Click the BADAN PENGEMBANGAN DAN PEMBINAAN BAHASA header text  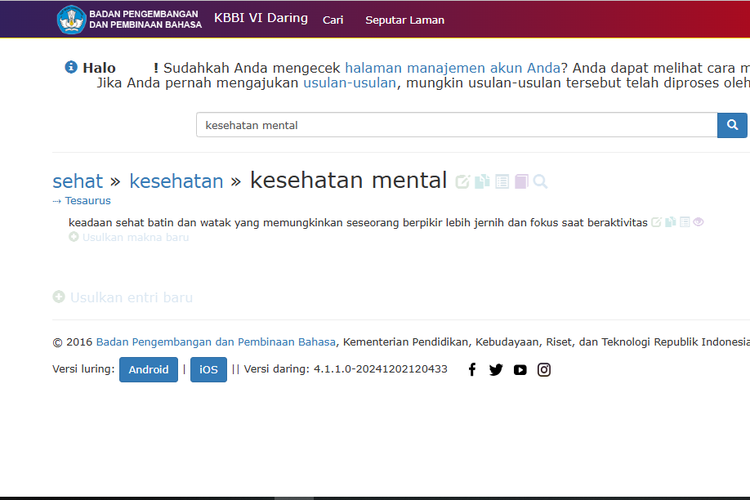[145, 20]
